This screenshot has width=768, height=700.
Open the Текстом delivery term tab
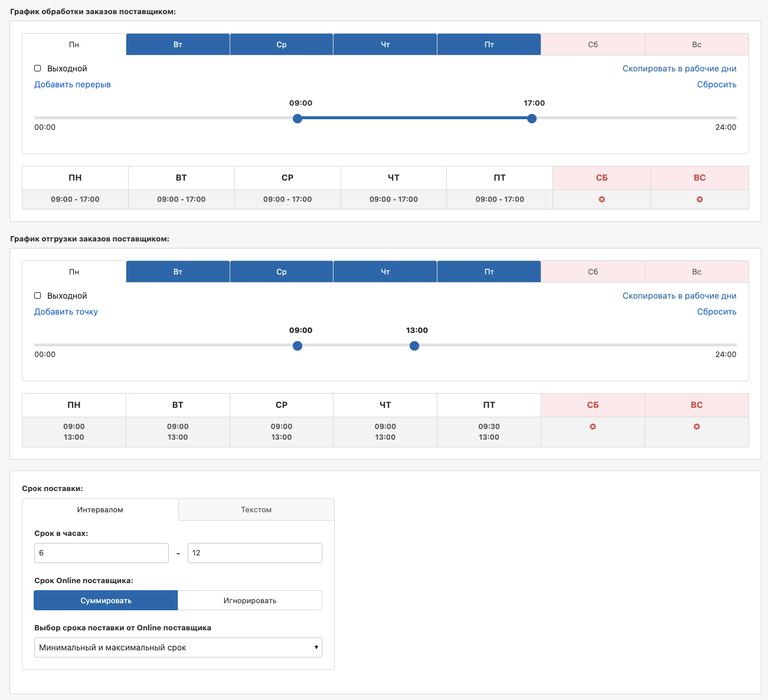click(256, 509)
